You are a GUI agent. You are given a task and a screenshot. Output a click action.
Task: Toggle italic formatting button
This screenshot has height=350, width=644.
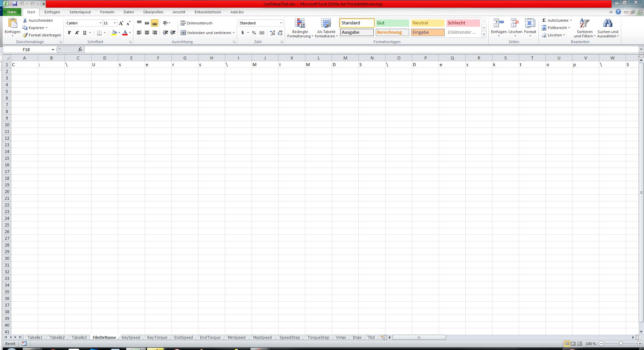tap(77, 33)
